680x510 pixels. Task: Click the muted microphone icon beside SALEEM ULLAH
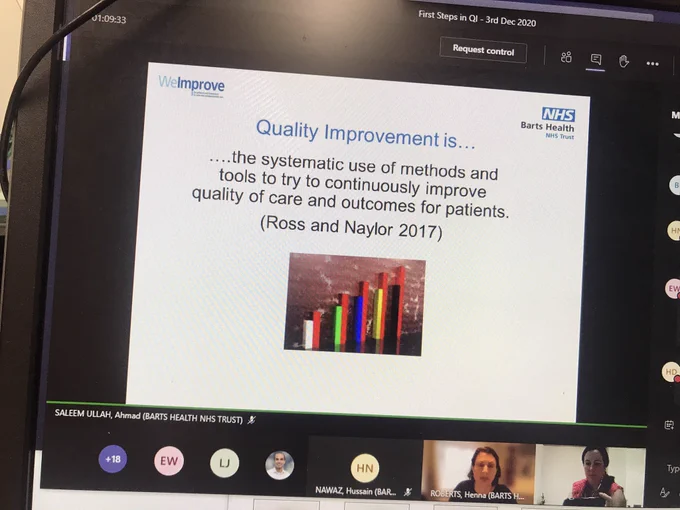pyautogui.click(x=252, y=420)
